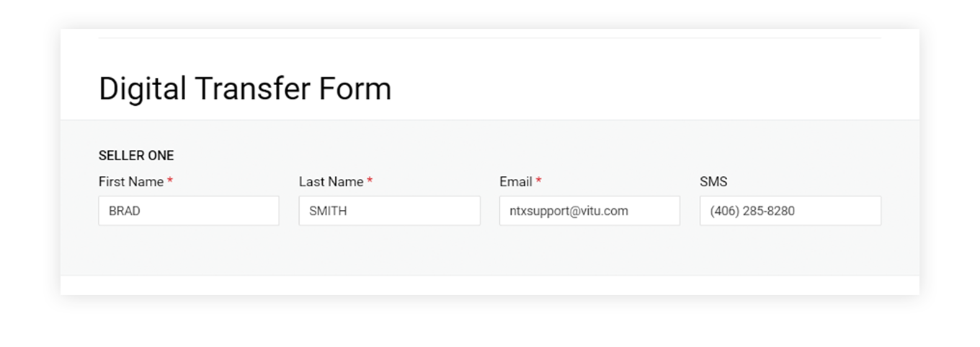Click empty gray area below seller fields
The width and height of the screenshot is (980, 347).
click(490, 251)
